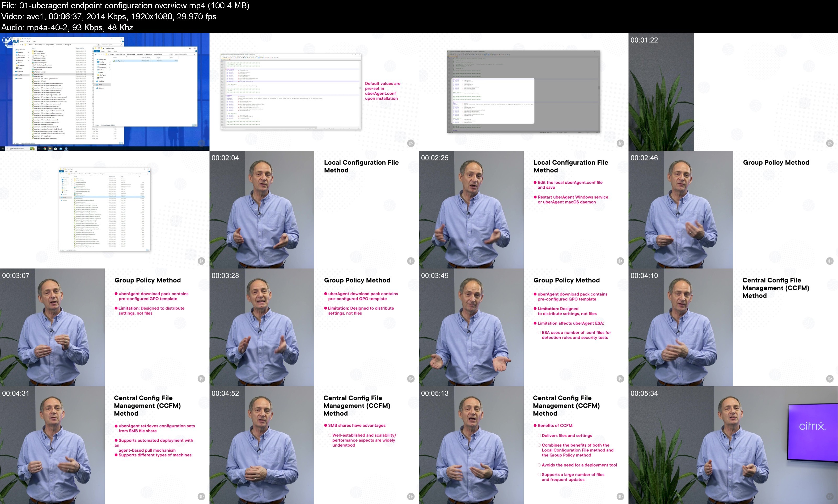Image resolution: width=838 pixels, height=504 pixels.
Task: Open the thumbnail with the dimmed Notepad++ window
Action: pos(524,92)
